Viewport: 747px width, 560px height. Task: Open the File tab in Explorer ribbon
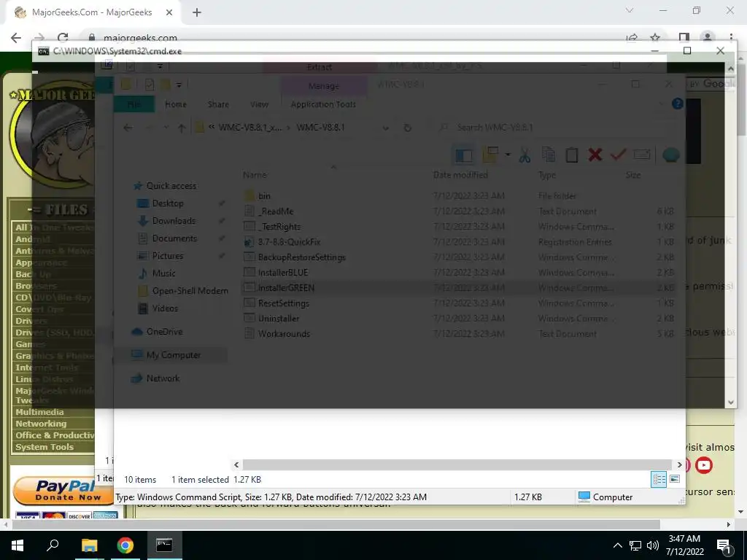[134, 104]
